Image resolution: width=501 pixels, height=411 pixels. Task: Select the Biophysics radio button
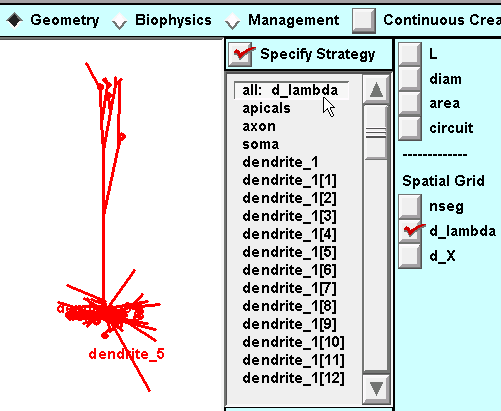coord(119,21)
